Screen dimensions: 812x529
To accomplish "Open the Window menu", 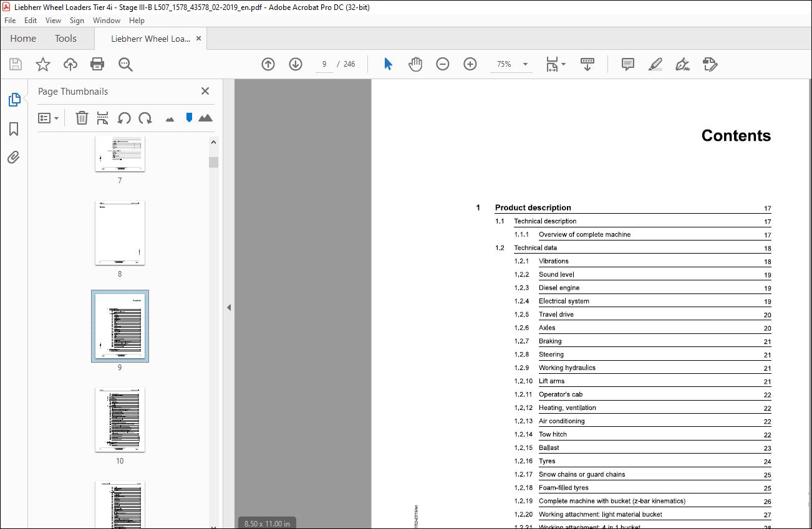I will click(x=107, y=21).
